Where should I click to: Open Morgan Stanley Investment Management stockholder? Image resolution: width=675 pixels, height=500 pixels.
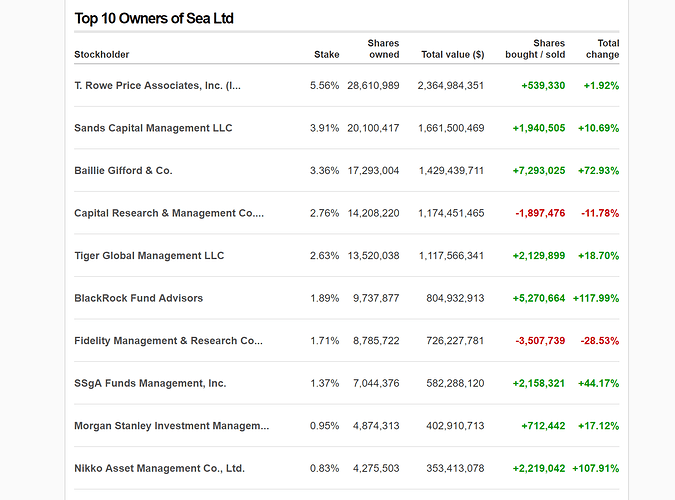click(x=171, y=426)
